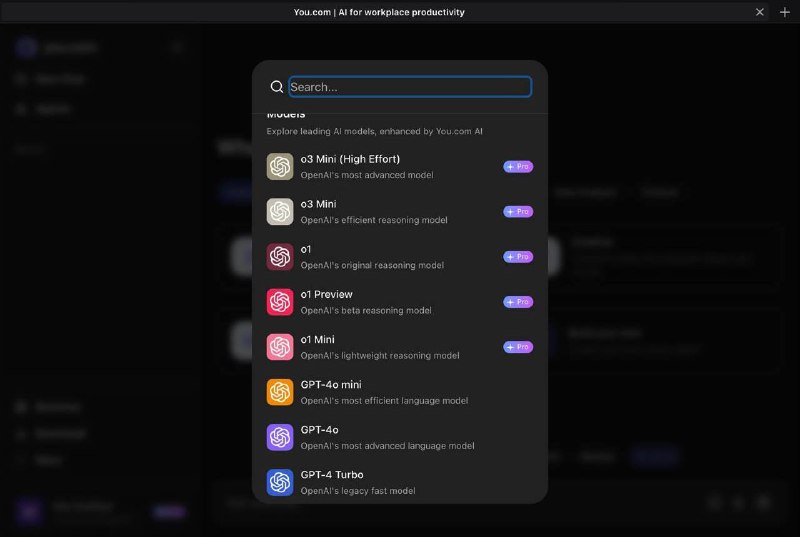Click the Pro badge beside o1 Preview
This screenshot has width=800, height=537.
click(518, 302)
